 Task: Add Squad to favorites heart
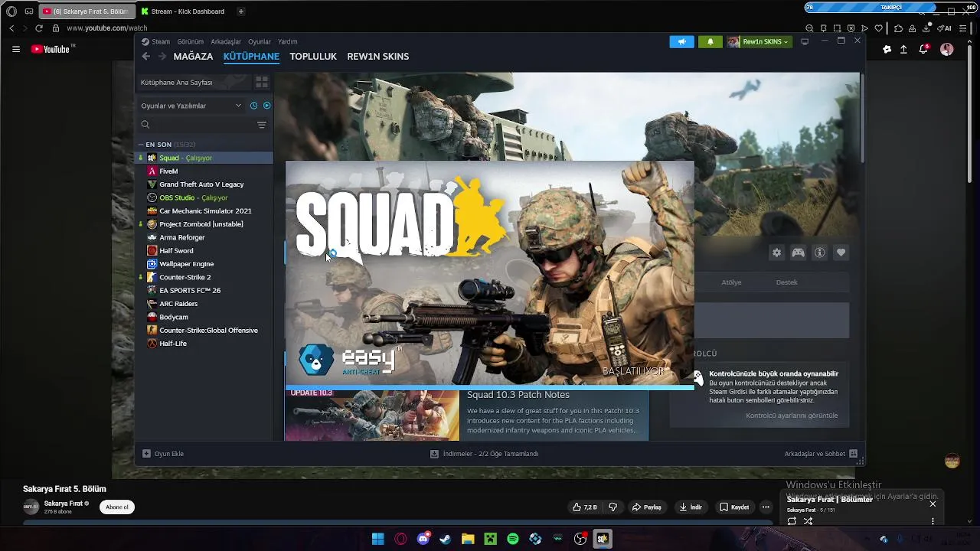(x=841, y=253)
